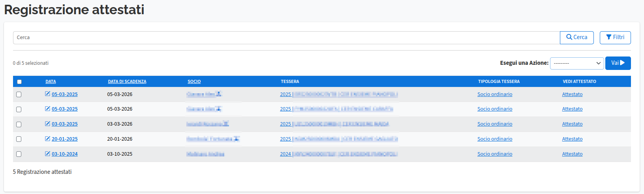Click the Vai button to run the action
644x194 pixels.
(x=618, y=63)
